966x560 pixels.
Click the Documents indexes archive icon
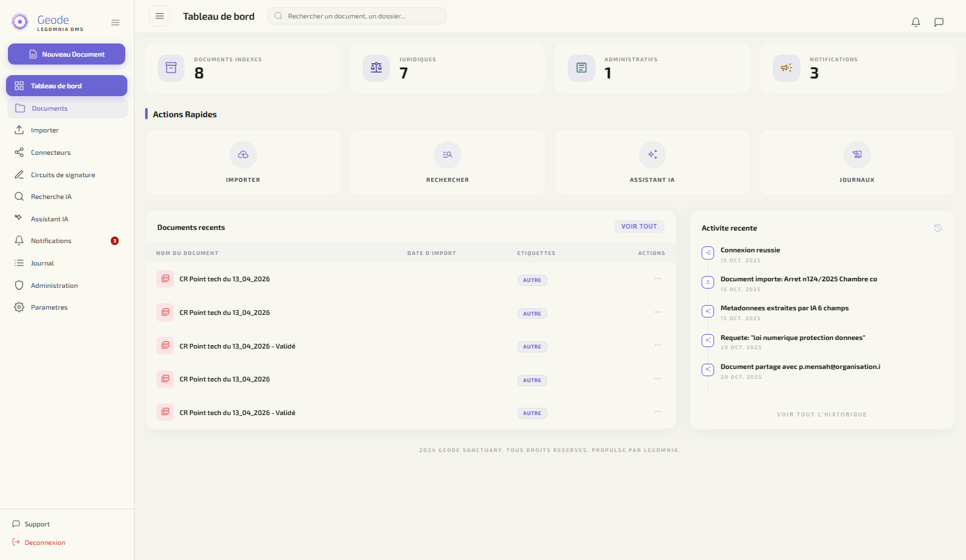coord(171,68)
